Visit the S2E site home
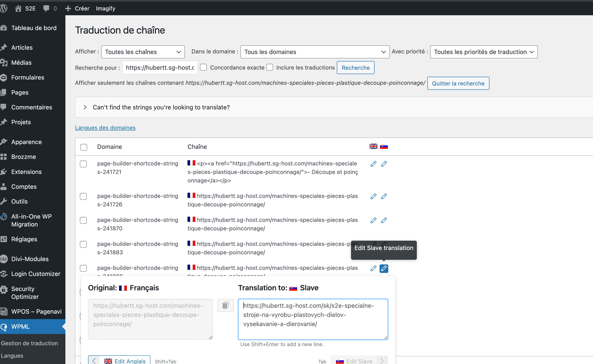This screenshot has width=593, height=364. coord(25,9)
